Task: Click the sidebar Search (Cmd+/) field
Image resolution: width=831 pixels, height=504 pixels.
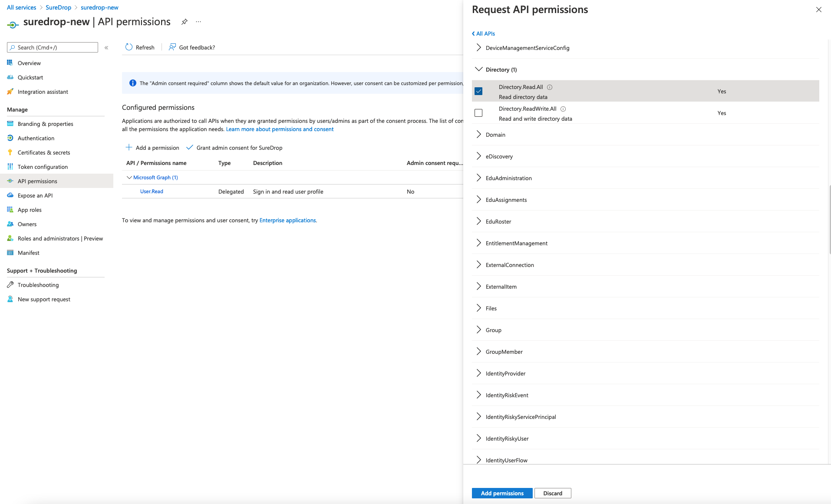Action: pyautogui.click(x=53, y=47)
